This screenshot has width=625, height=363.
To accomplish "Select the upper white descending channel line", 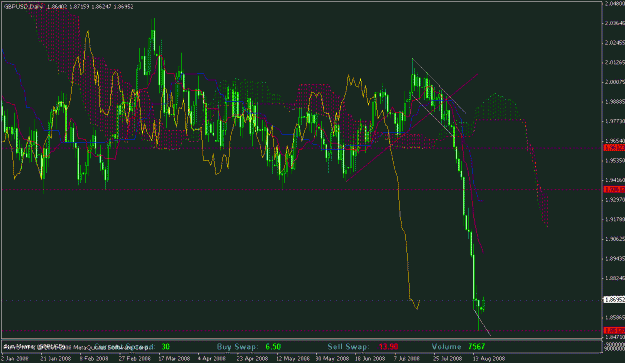I will [x=439, y=86].
